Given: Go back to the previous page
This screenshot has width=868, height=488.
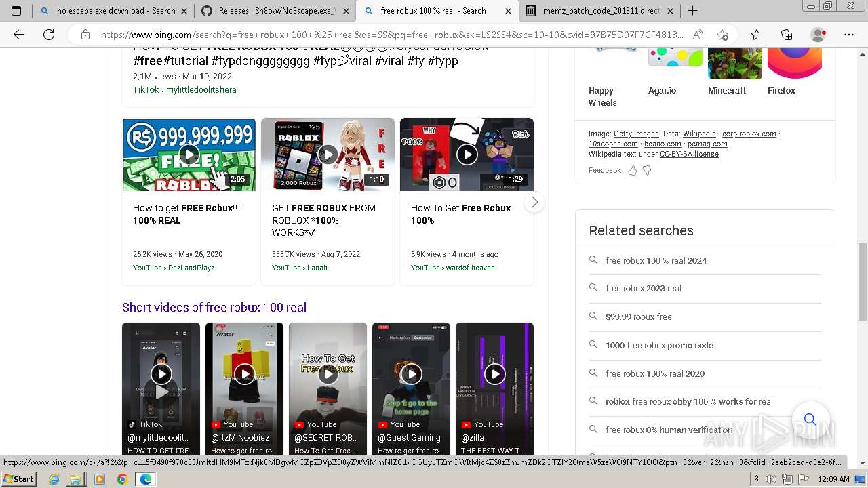Looking at the screenshot, I should 19,35.
